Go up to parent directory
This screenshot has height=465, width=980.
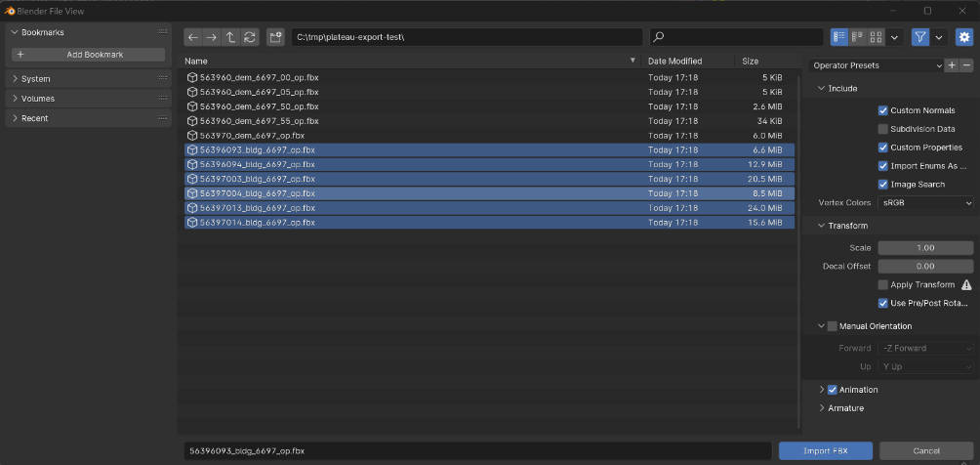coord(230,37)
